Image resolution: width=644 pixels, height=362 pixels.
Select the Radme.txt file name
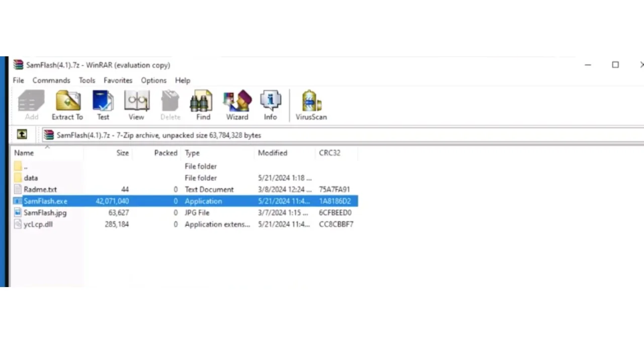(40, 190)
